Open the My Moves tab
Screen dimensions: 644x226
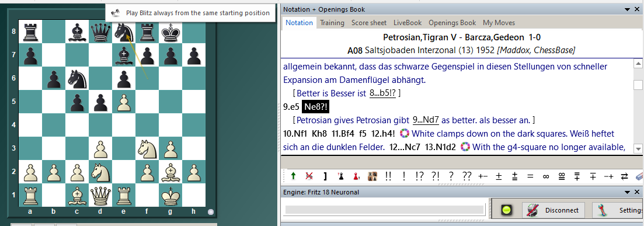coord(499,23)
